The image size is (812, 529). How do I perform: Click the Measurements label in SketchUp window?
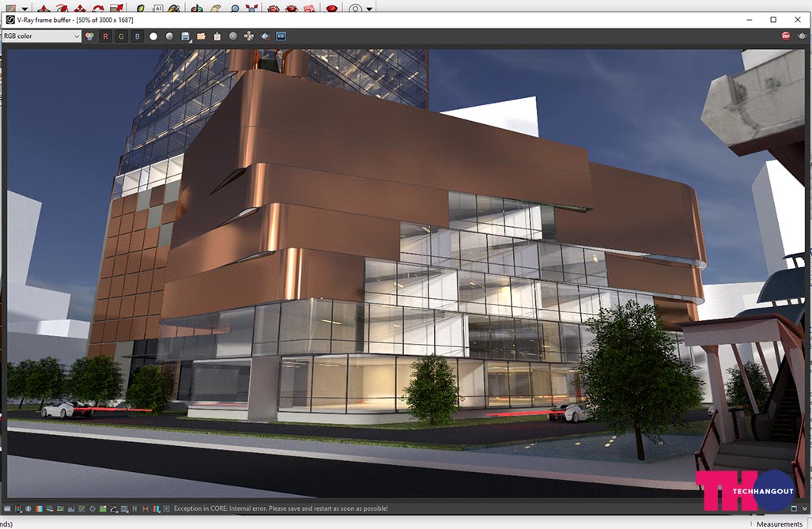click(780, 524)
